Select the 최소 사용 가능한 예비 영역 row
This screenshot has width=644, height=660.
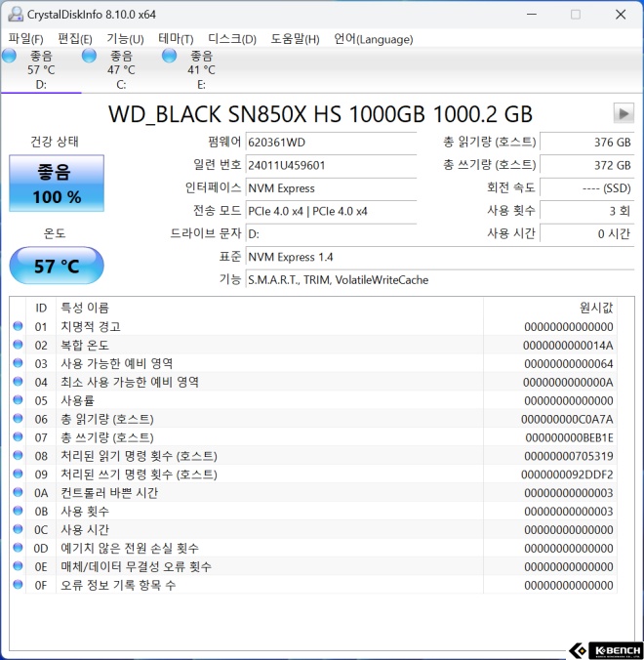click(313, 382)
